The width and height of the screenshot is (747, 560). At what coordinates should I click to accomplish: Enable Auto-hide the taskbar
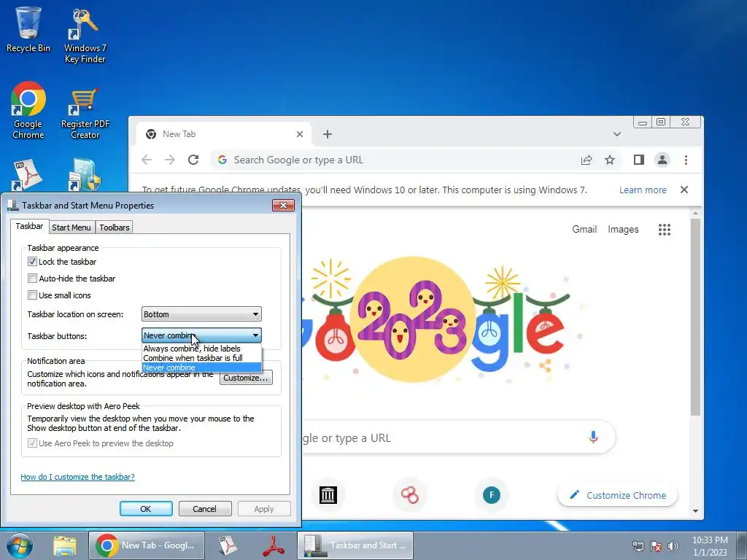click(32, 278)
